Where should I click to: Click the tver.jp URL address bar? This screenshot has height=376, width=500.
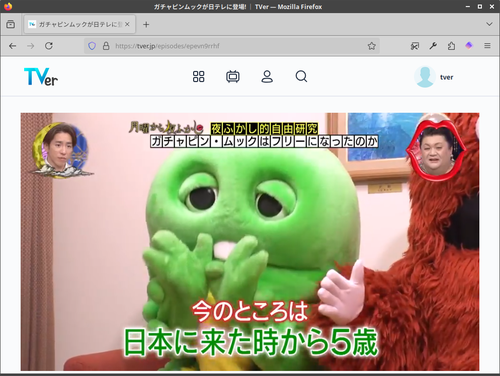[233, 46]
